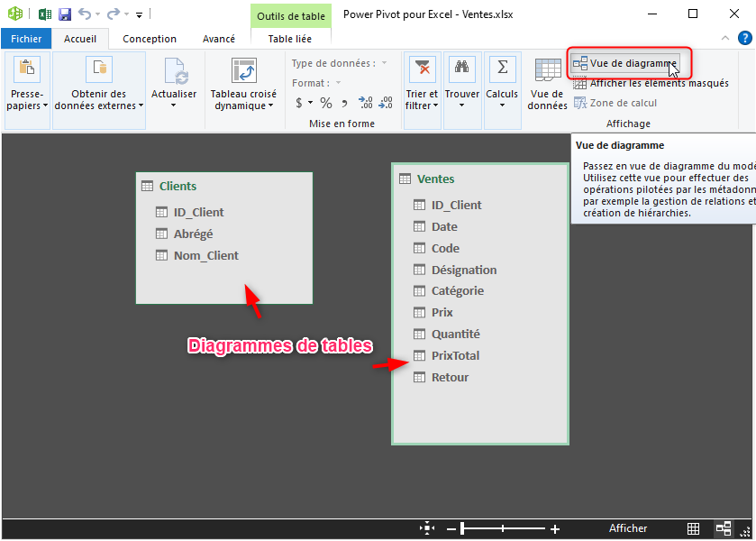Screen dimensions: 756x541
Task: Collapse the ribbon with the chevron
Action: tap(724, 38)
